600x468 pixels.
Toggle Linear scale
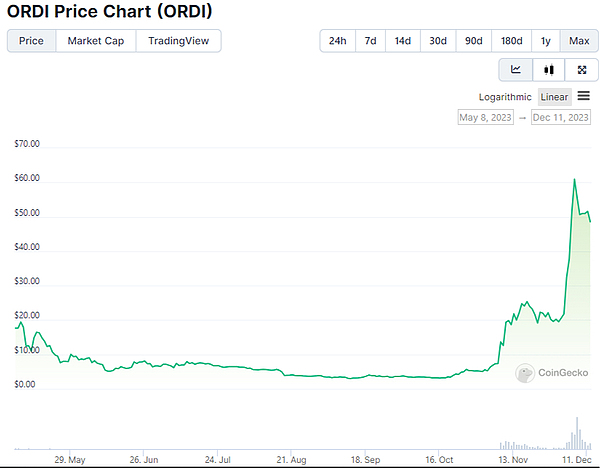click(x=553, y=97)
